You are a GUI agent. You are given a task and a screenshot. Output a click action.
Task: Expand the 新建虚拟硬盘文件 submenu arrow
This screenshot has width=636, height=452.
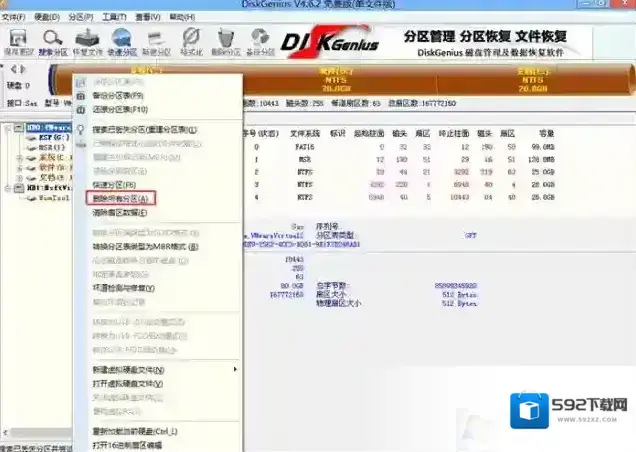[x=235, y=370]
